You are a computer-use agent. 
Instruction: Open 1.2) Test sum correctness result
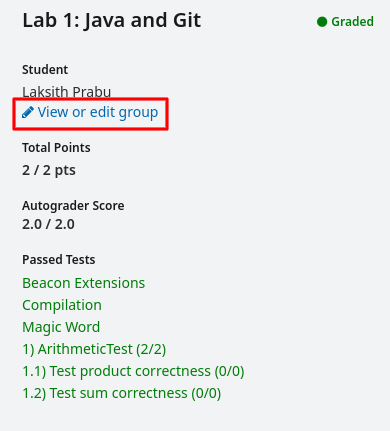(122, 393)
